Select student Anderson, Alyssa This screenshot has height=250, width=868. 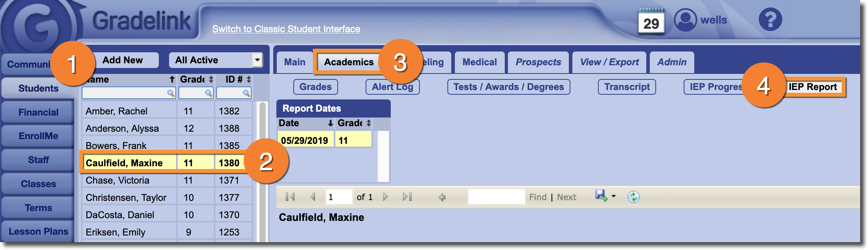[x=122, y=129]
